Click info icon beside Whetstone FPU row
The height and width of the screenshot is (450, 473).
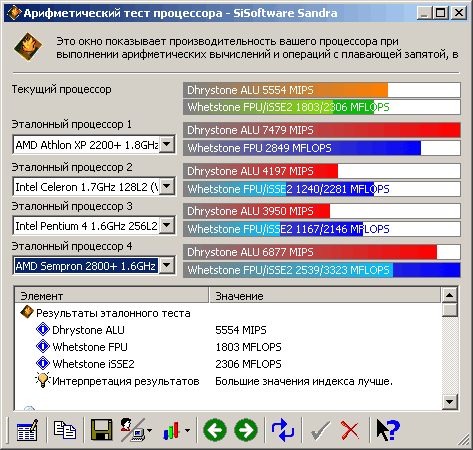point(43,346)
